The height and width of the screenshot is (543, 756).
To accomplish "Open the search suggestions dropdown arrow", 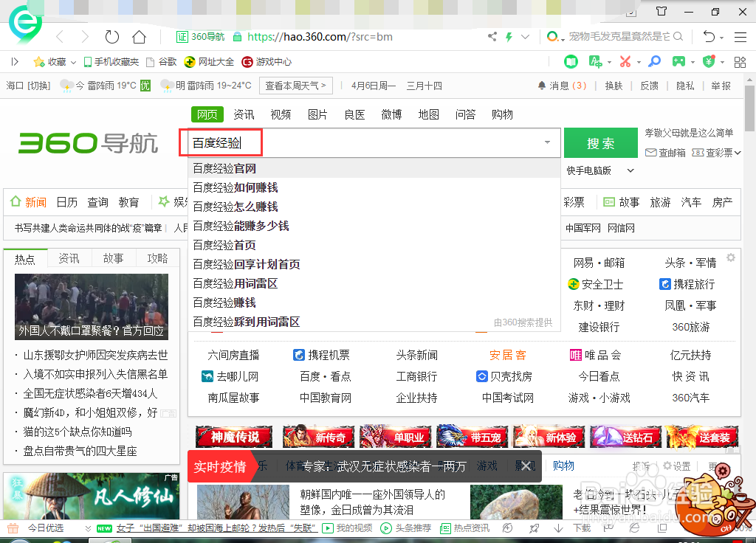I will 546,142.
